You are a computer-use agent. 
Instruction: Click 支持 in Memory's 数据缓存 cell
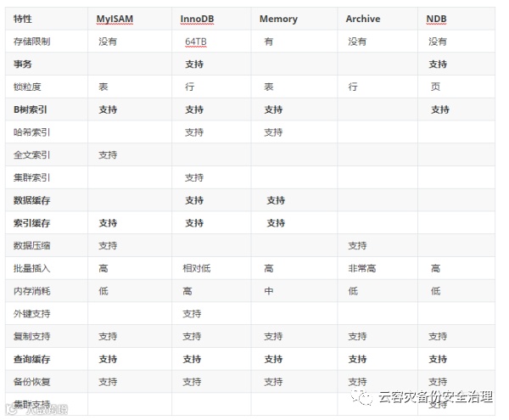click(x=276, y=200)
